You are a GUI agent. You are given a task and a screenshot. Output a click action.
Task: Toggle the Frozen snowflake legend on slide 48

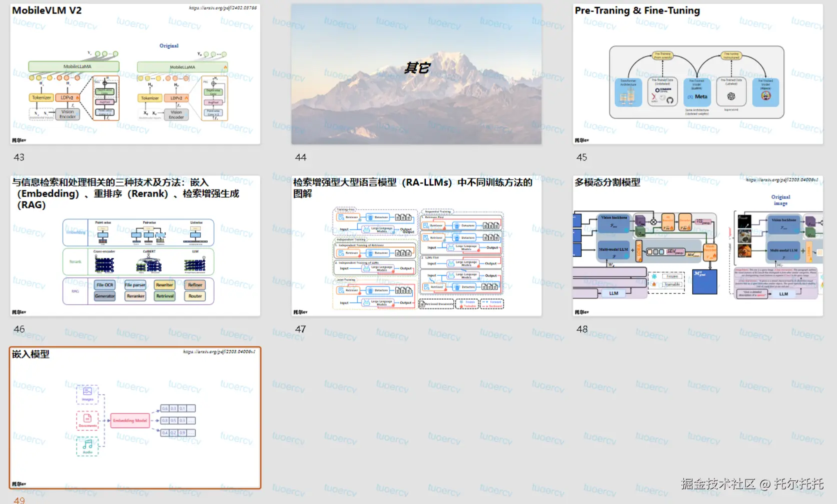(x=654, y=276)
